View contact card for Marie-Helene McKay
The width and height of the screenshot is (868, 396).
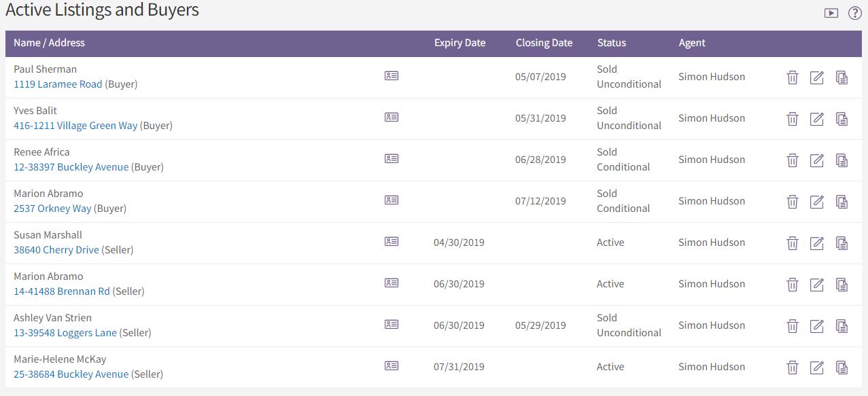point(392,365)
